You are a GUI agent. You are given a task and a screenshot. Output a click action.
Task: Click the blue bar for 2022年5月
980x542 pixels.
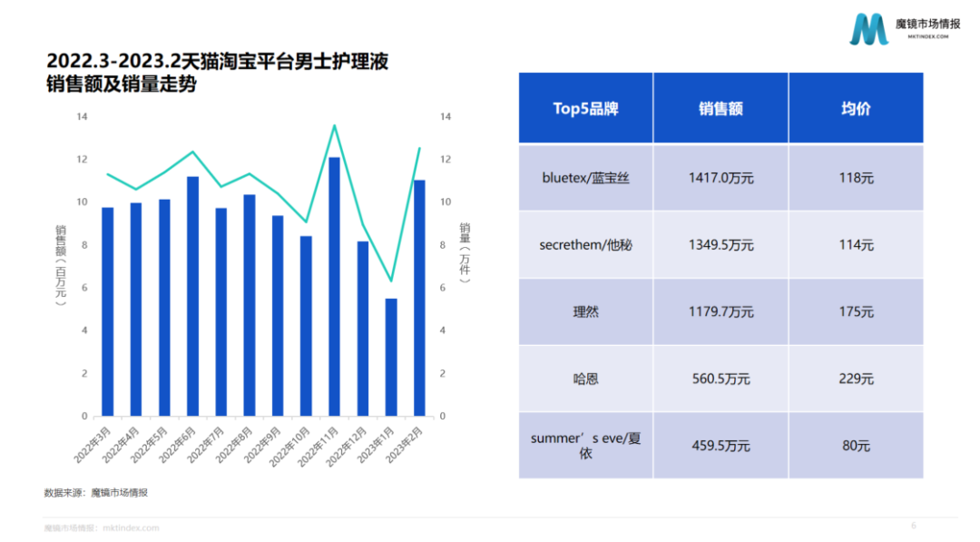(x=164, y=308)
